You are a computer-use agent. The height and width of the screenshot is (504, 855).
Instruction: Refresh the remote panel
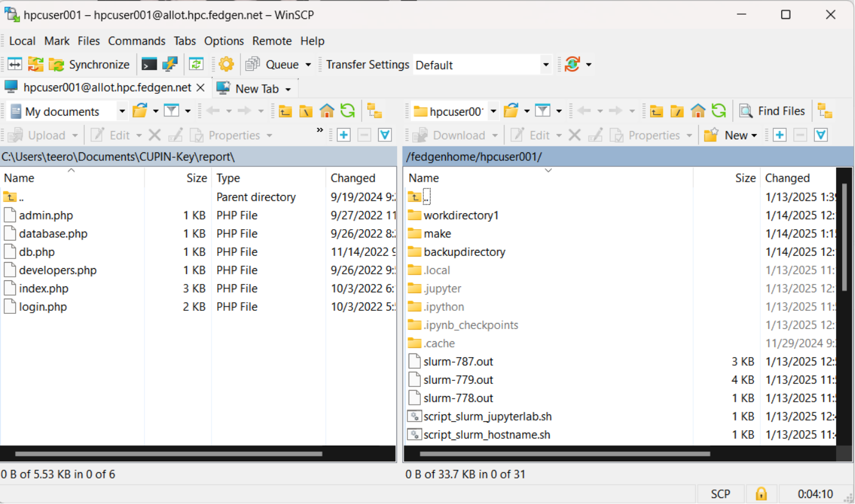pyautogui.click(x=719, y=111)
